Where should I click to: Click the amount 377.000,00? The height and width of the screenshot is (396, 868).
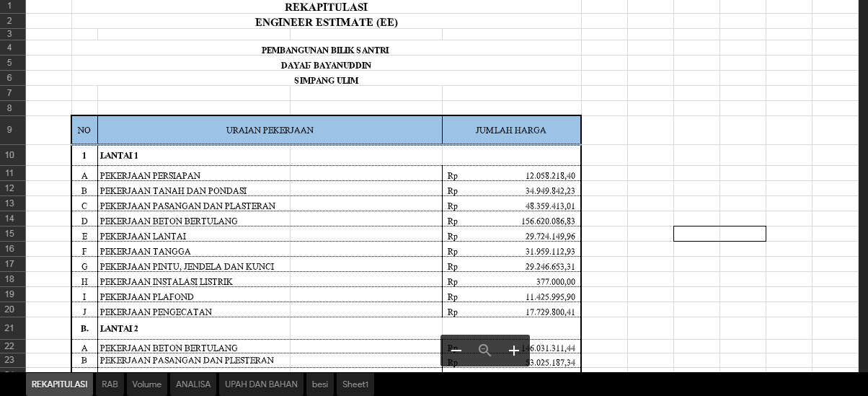click(x=557, y=282)
